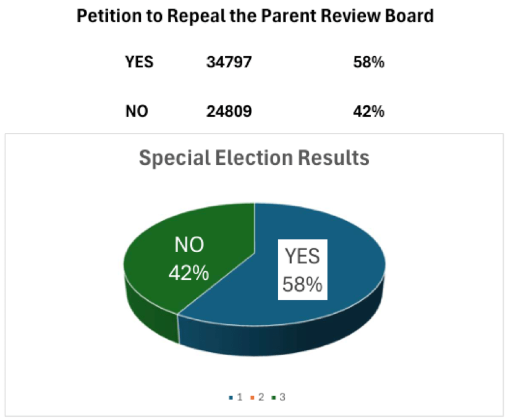Click the blue legend marker for series 1
The height and width of the screenshot is (420, 508).
tap(231, 397)
